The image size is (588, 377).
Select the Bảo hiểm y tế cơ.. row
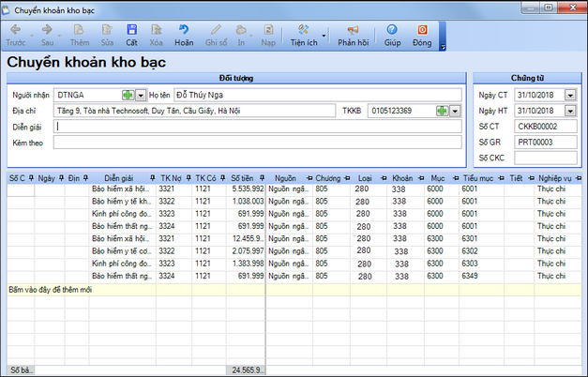point(294,251)
